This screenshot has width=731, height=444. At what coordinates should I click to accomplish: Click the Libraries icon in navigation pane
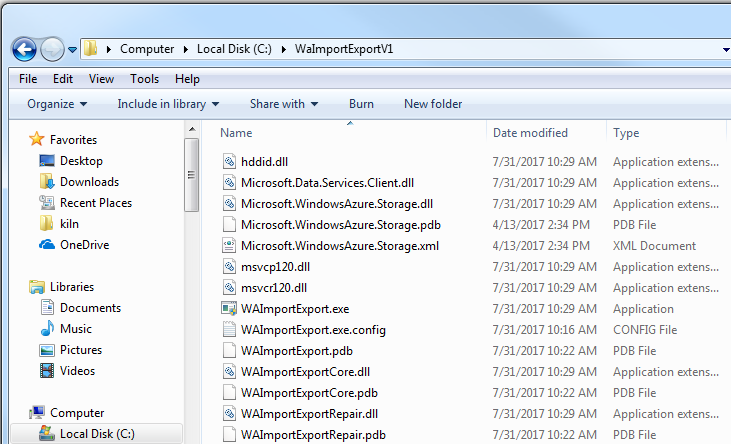[x=36, y=287]
